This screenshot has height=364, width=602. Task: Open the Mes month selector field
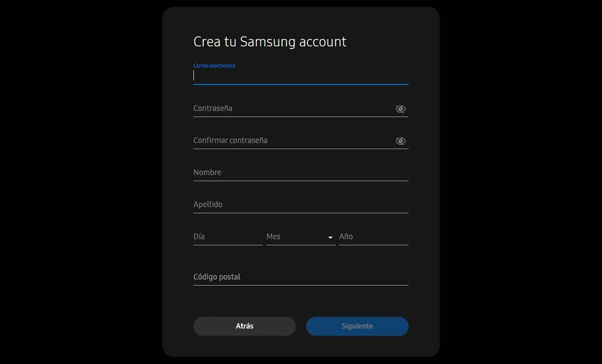pyautogui.click(x=296, y=237)
